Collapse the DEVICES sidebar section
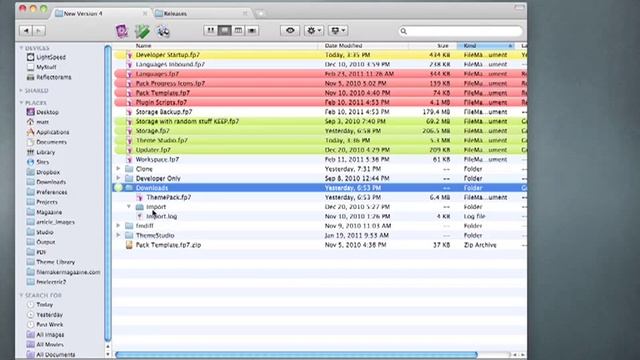The width and height of the screenshot is (640, 360). tap(21, 48)
